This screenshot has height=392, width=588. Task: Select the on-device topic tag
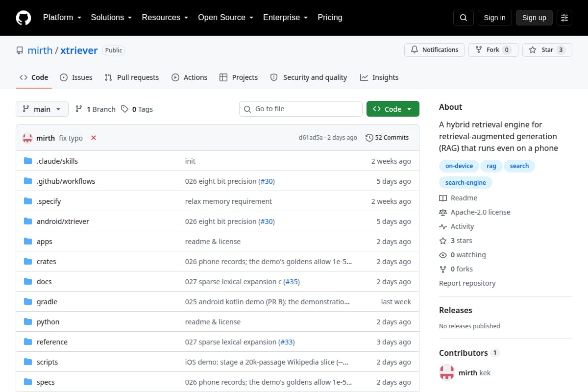coord(459,166)
